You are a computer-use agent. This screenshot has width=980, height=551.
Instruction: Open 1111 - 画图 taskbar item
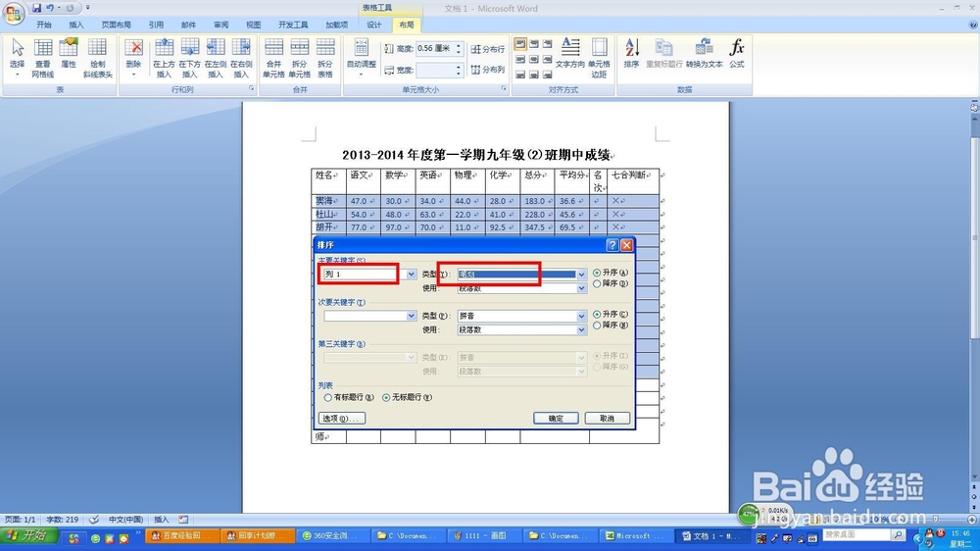point(485,536)
